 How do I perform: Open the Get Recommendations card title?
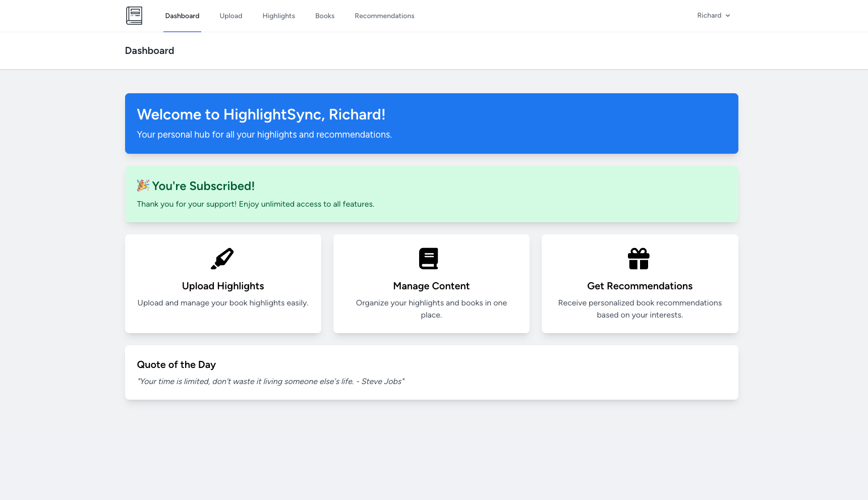pyautogui.click(x=640, y=286)
